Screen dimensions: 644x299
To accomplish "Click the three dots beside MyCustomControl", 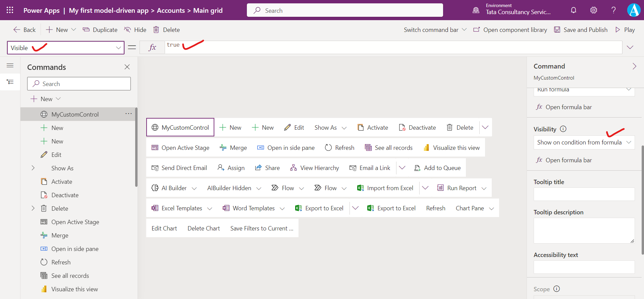I will click(128, 114).
